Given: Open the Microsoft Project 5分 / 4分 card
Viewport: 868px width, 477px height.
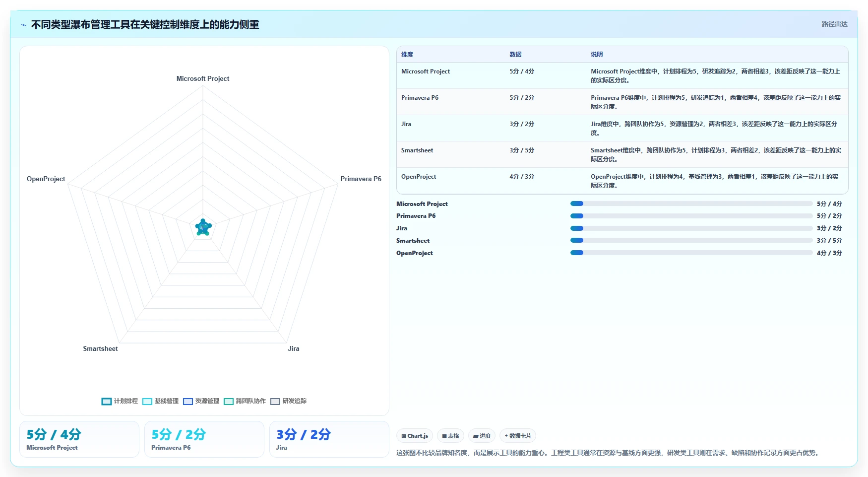Looking at the screenshot, I should (79, 439).
